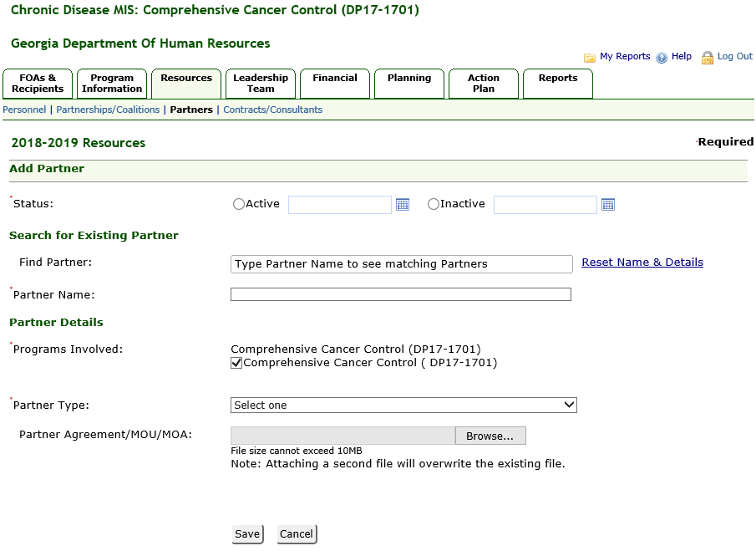The image size is (756, 551).
Task: Go to the Leadership Team tab
Action: [x=261, y=83]
